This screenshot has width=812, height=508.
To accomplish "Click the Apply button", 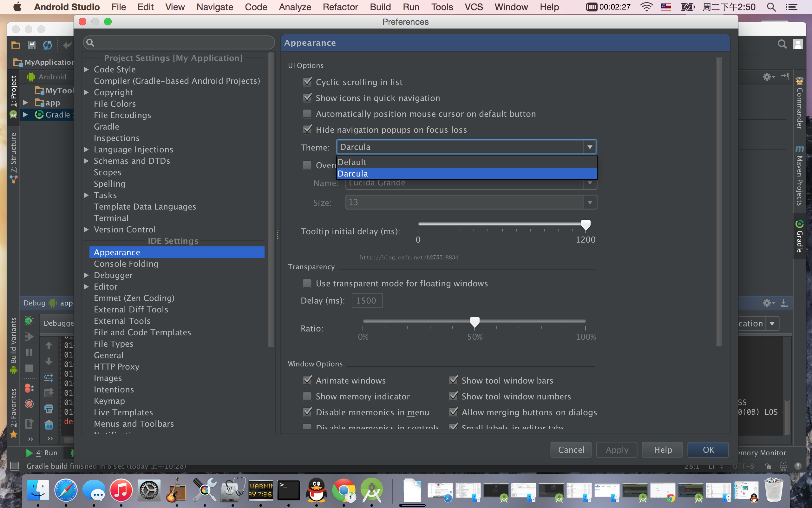I will coord(617,450).
